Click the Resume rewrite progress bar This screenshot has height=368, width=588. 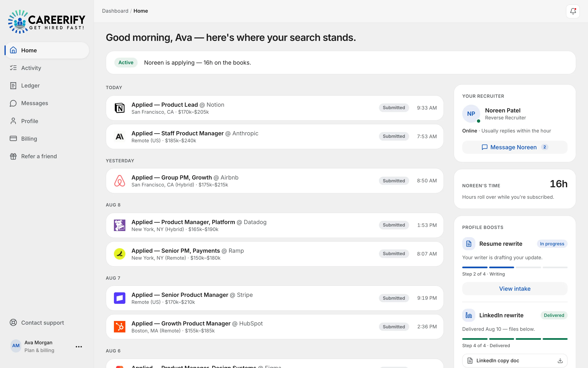click(x=515, y=267)
